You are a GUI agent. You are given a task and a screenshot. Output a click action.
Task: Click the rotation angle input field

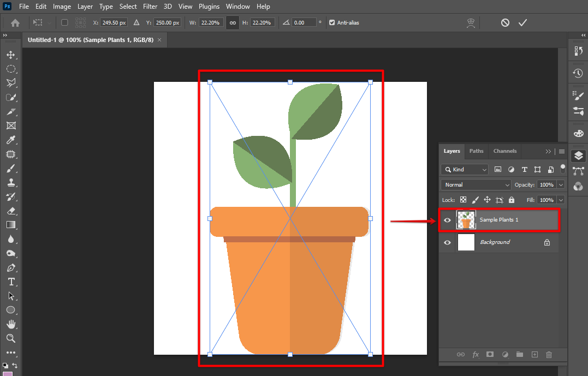coord(304,22)
